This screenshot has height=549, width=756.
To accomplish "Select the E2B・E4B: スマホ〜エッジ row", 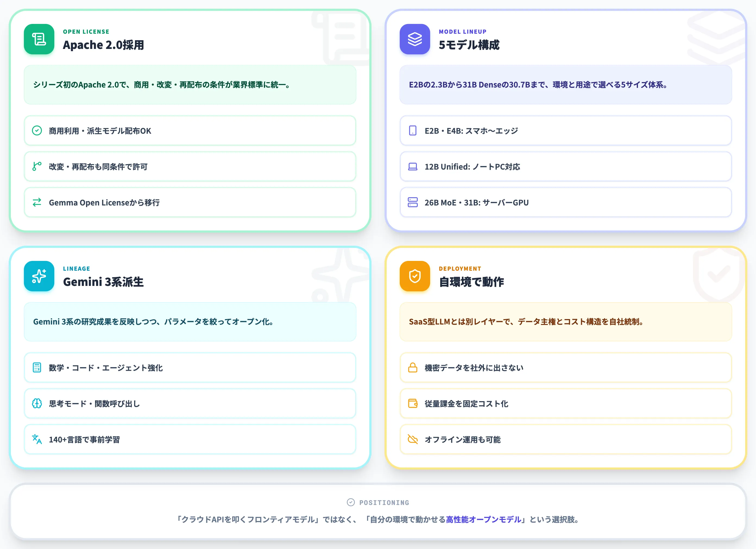I will click(x=566, y=131).
